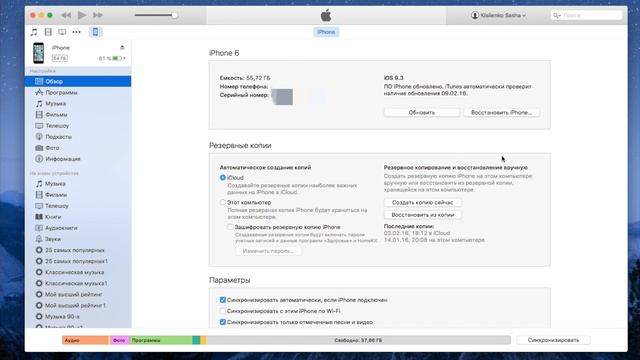Click the iPhone device thumbnail
Viewport: 640px width, 360px height.
tap(39, 53)
